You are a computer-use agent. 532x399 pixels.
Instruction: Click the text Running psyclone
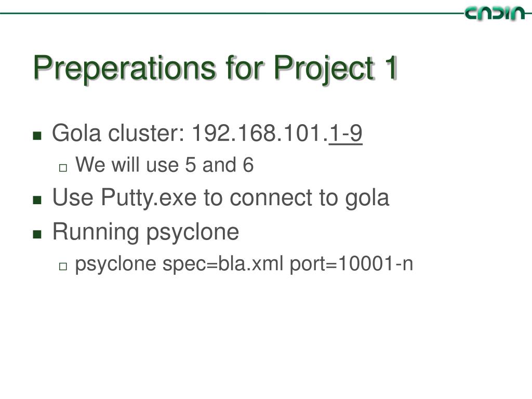click(145, 232)
